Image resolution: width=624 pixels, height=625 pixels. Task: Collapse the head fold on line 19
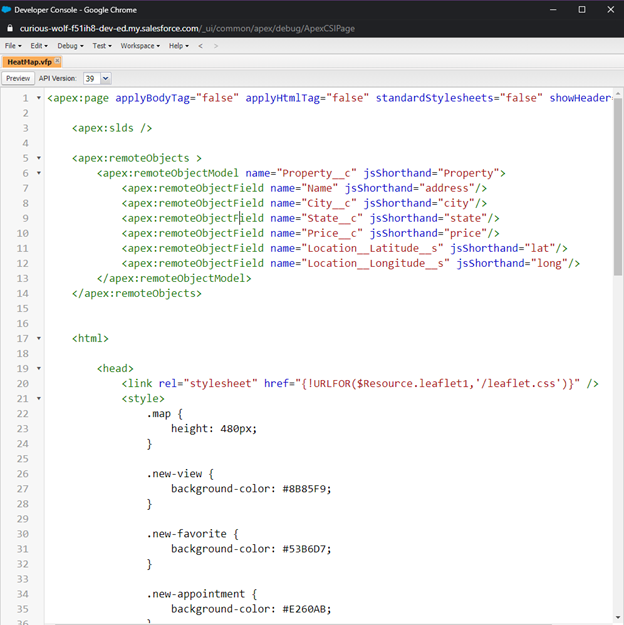coord(39,368)
